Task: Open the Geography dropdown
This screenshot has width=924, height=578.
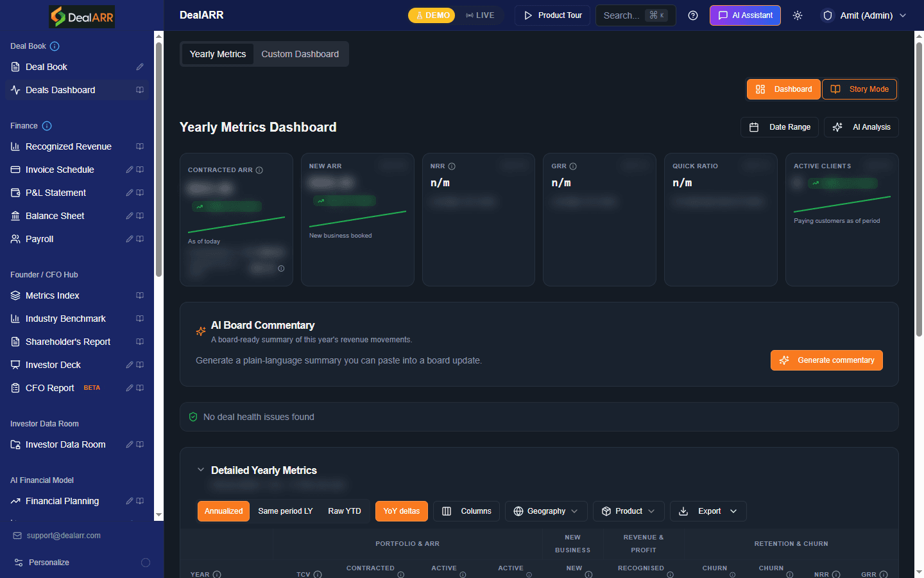Action: [546, 511]
